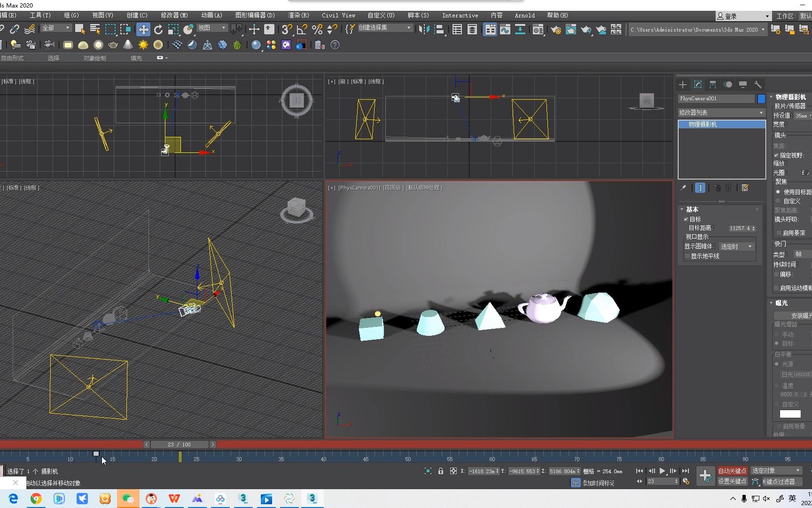Screen dimensions: 812x508
Task: Open the 修改器列表 dropdown
Action: (x=721, y=112)
